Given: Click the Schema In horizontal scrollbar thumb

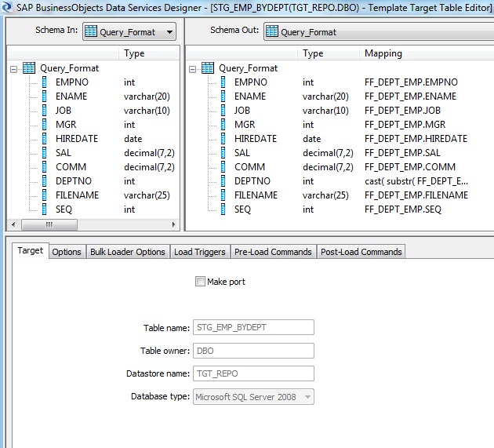Looking at the screenshot, I should [x=49, y=225].
